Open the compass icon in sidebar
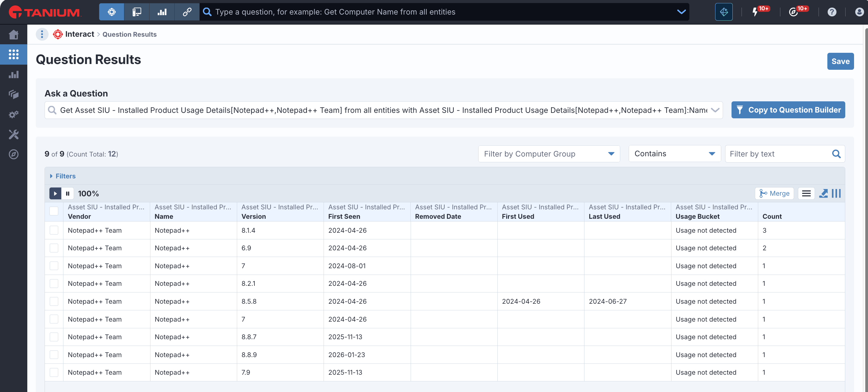 [13, 154]
